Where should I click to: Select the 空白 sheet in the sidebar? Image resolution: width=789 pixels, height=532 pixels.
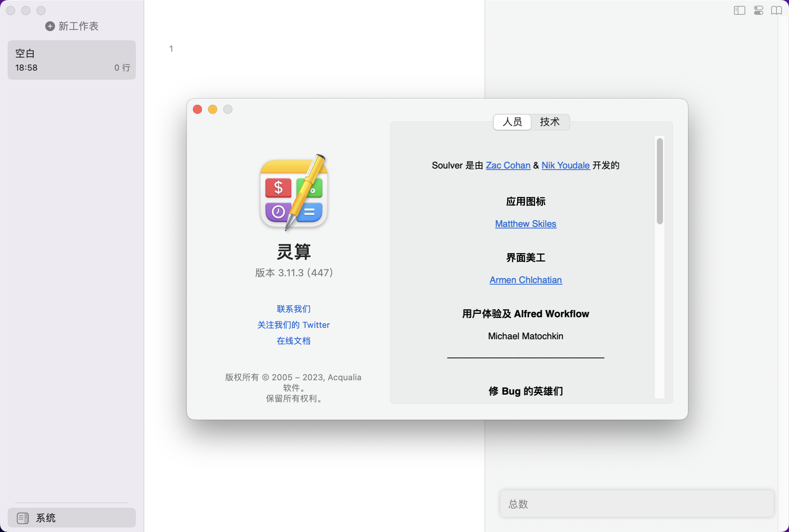[72, 60]
